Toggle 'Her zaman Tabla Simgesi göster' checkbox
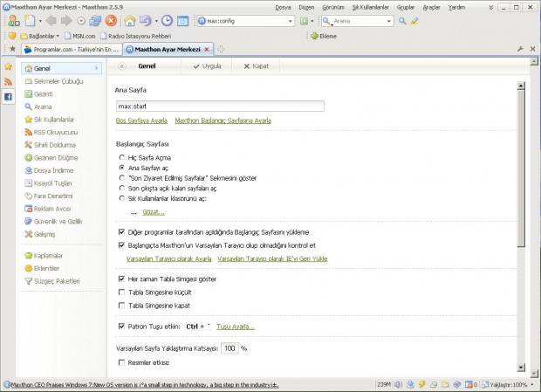This screenshot has width=541, height=392. click(121, 279)
